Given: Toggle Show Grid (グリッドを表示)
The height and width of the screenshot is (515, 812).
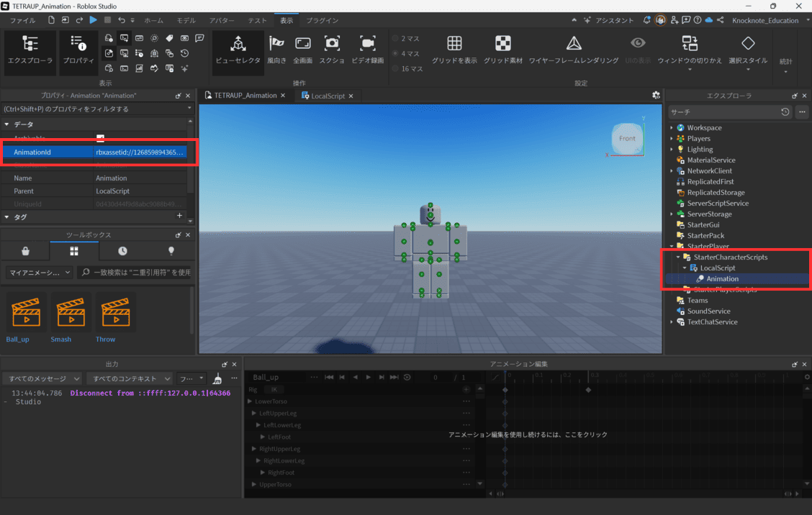Looking at the screenshot, I should [454, 50].
